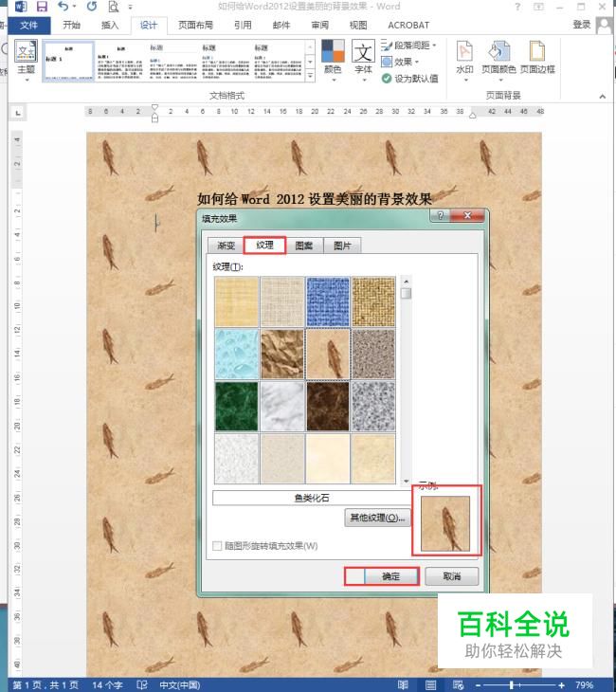616x692 pixels.
Task: Choose the green marble texture swatch
Action: pyautogui.click(x=237, y=406)
